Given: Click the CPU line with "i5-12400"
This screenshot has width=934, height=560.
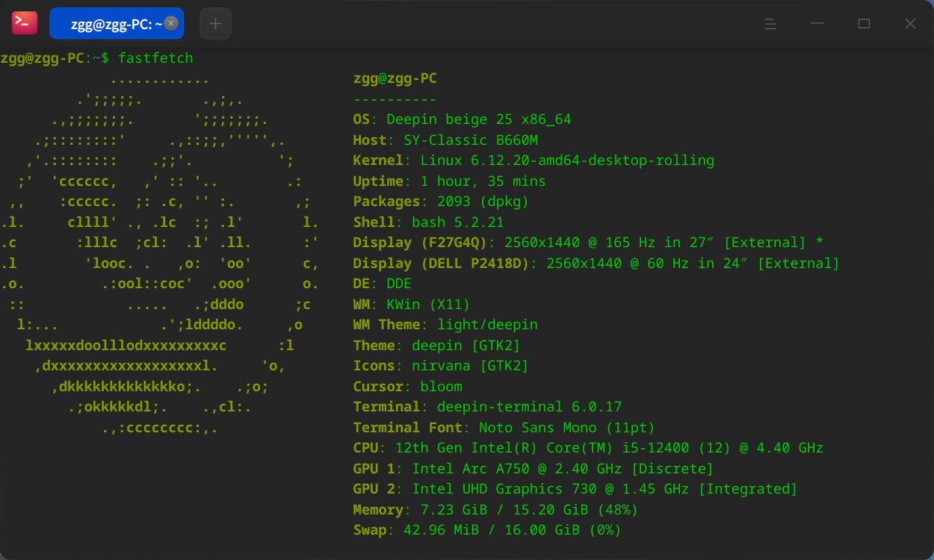Looking at the screenshot, I should point(588,448).
